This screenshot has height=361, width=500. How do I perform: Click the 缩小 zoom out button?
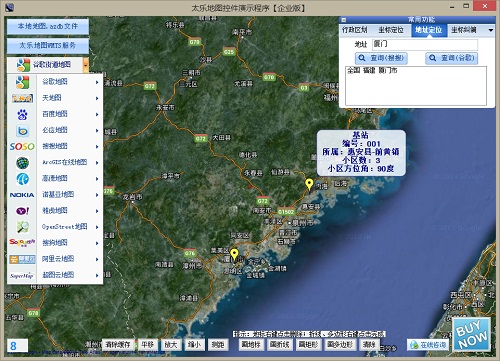[x=194, y=344]
